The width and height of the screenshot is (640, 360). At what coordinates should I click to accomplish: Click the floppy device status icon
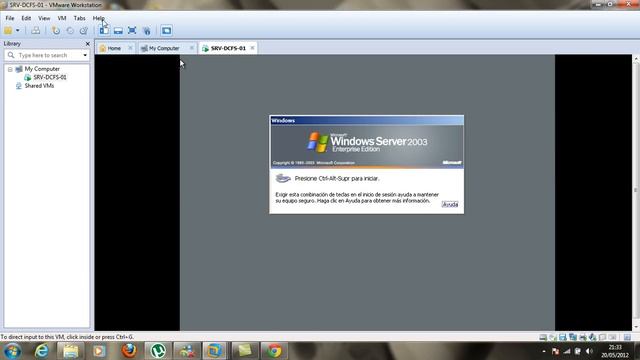tap(562, 337)
